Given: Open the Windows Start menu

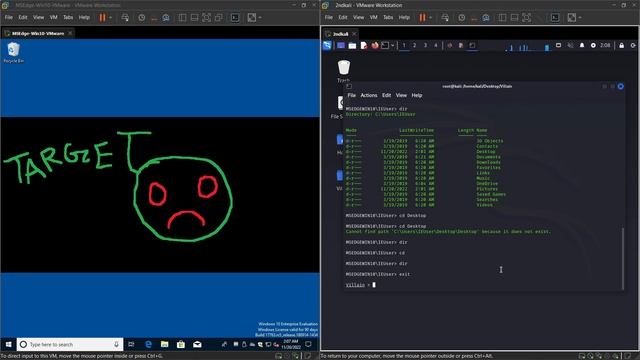Looking at the screenshot, I should pyautogui.click(x=8, y=344).
